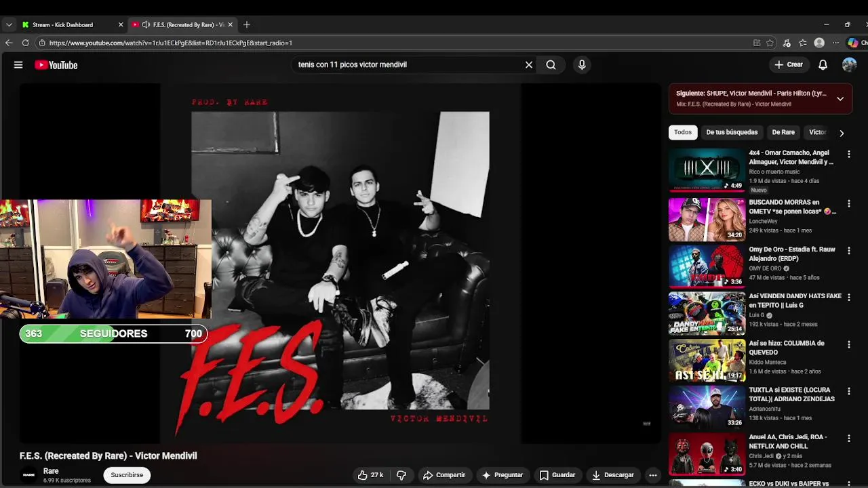
Task: Open the YouTube account avatar menu
Action: [849, 65]
